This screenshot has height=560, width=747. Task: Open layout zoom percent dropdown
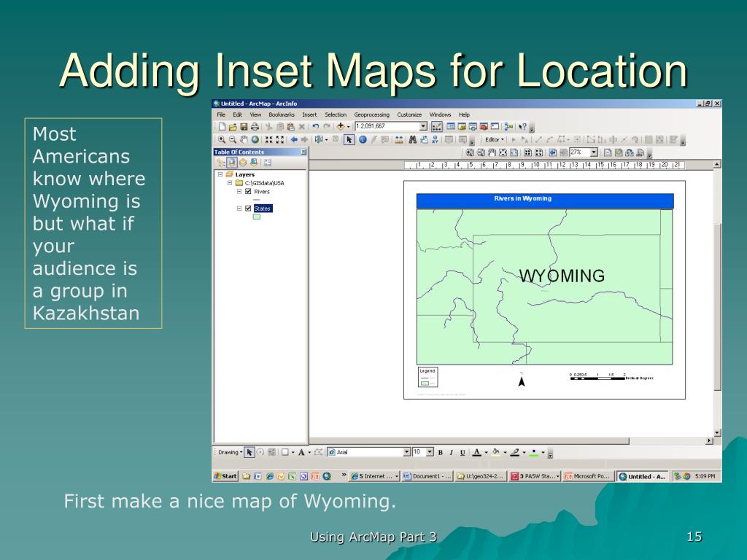[594, 152]
